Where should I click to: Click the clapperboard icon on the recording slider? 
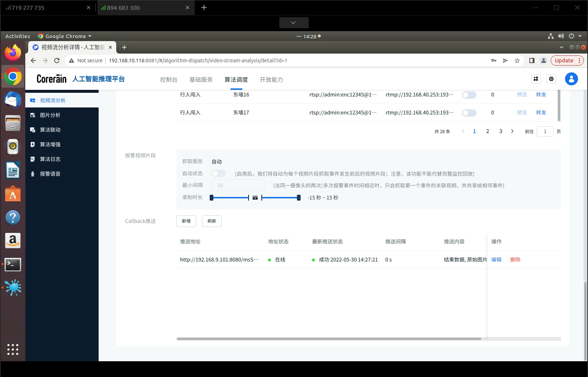click(255, 198)
